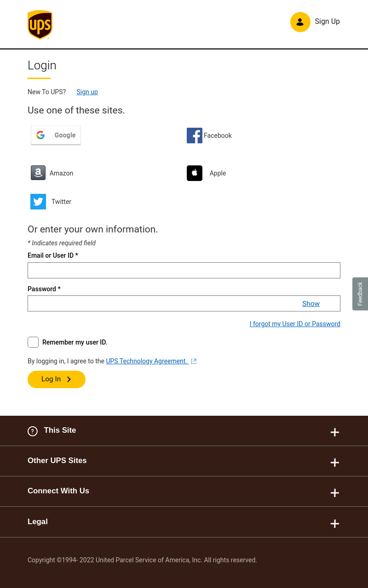368x588 pixels.
Task: Click the Facebook logo icon
Action: coord(195,136)
